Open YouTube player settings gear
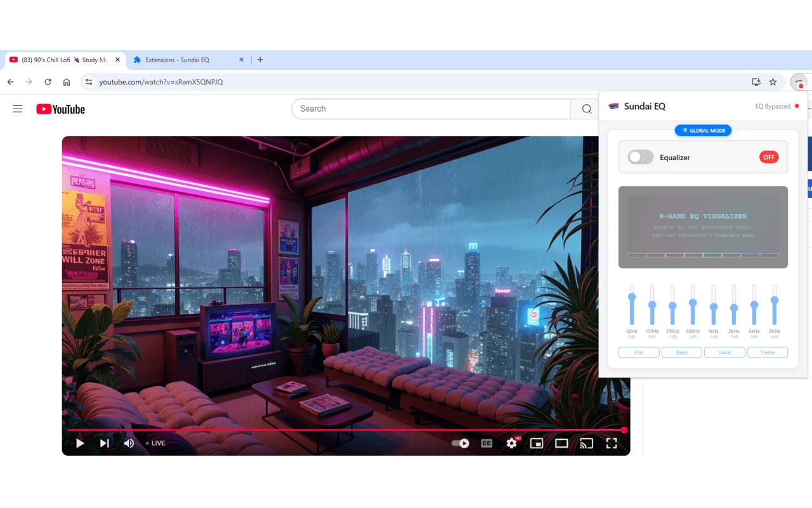This screenshot has height=508, width=812. tap(511, 443)
